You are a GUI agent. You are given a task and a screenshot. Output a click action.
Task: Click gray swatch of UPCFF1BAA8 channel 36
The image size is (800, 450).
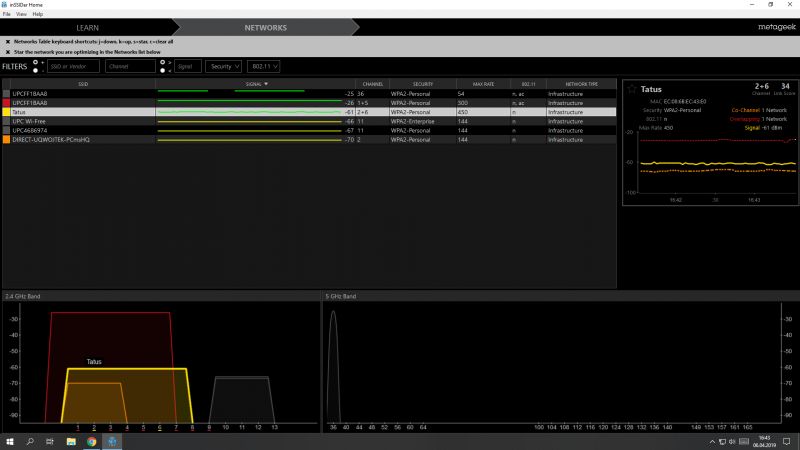click(7, 94)
